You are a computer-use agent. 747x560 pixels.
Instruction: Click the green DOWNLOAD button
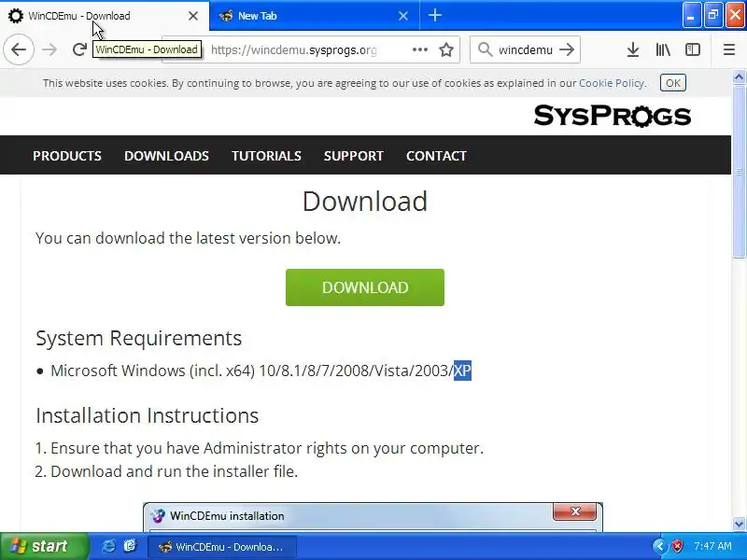pos(365,287)
